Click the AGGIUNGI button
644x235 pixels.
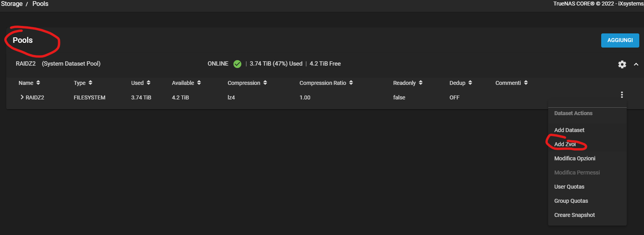coord(620,40)
